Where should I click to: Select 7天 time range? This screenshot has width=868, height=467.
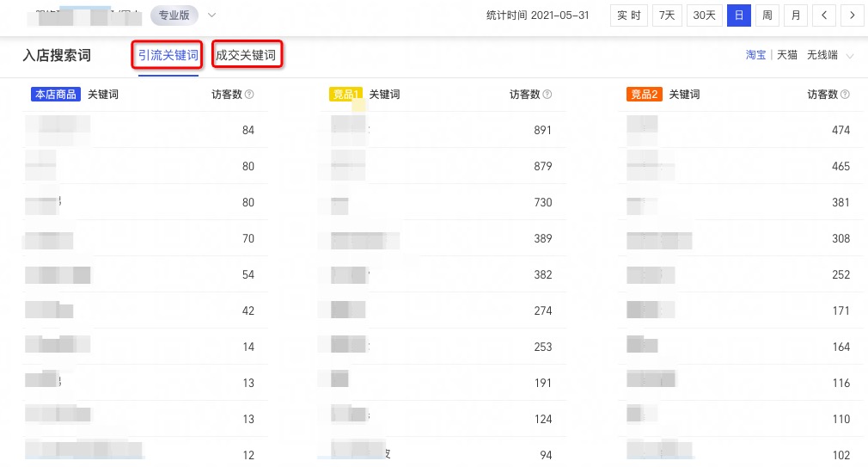[x=667, y=15]
